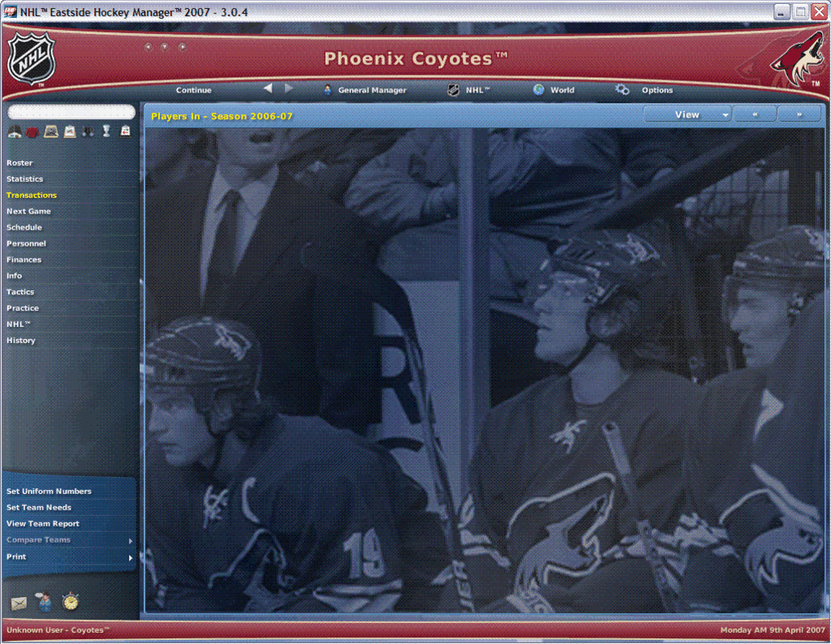Click 'Unknown User - Coyotes' status text
Image resolution: width=831 pixels, height=644 pixels.
pyautogui.click(x=58, y=630)
